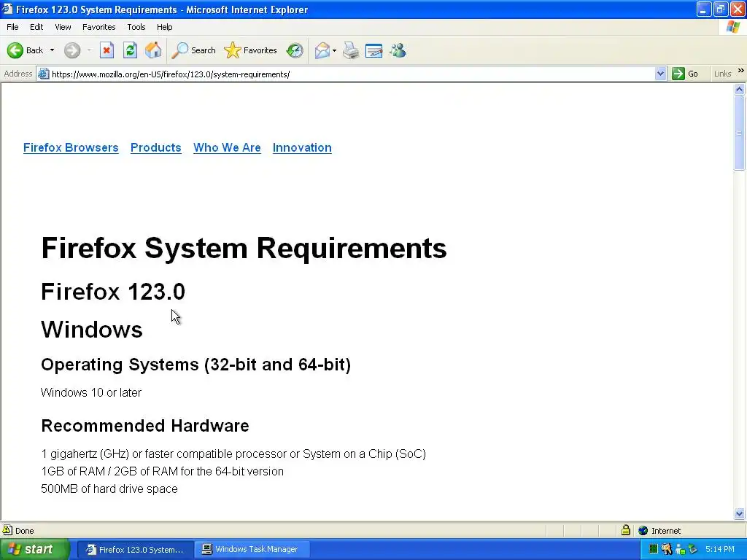This screenshot has width=747, height=560.
Task: Click inside the address URL field
Action: pos(352,74)
